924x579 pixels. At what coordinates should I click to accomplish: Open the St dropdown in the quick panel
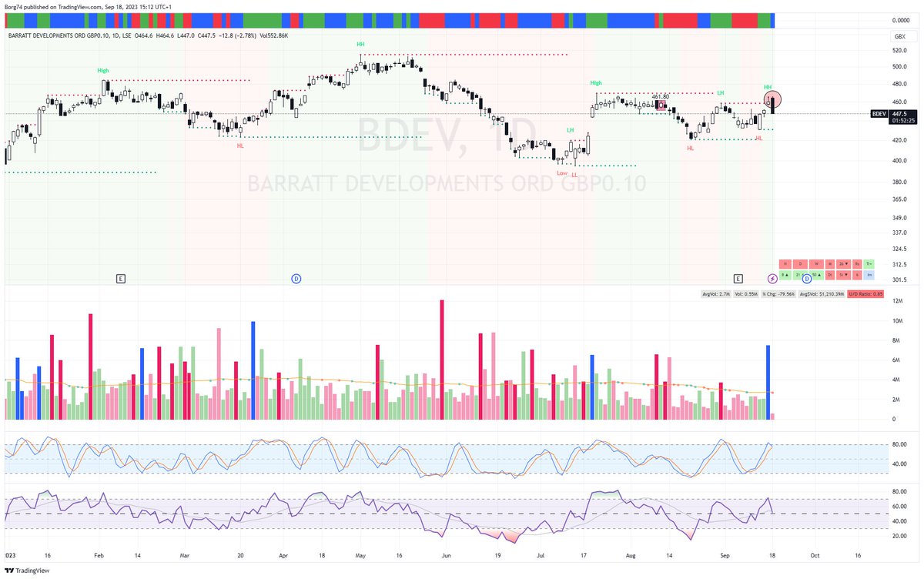pyautogui.click(x=844, y=275)
